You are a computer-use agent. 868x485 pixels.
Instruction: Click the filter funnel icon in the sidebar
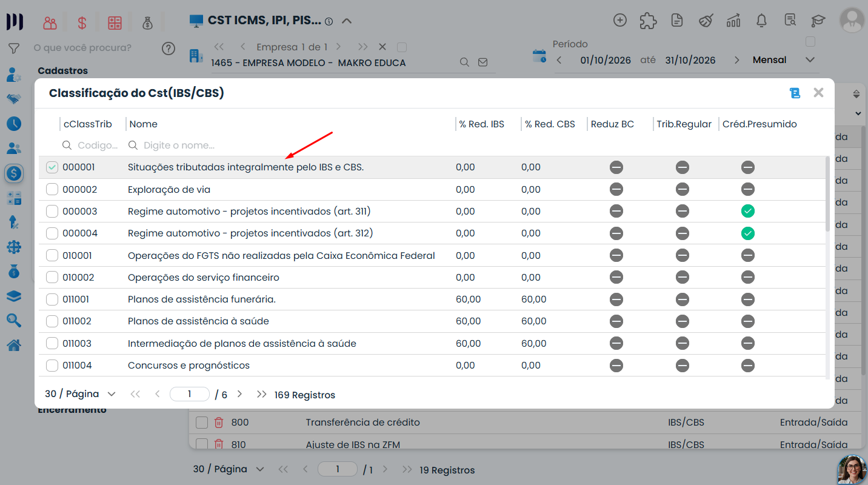point(13,48)
